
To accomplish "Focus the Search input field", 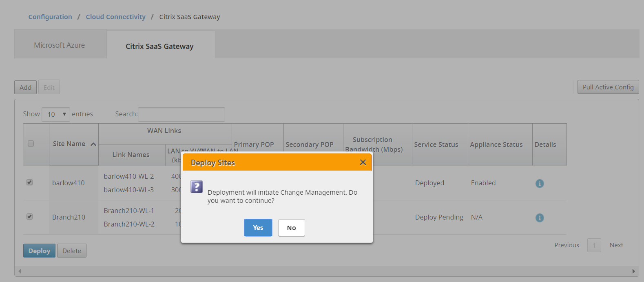I will pyautogui.click(x=181, y=114).
